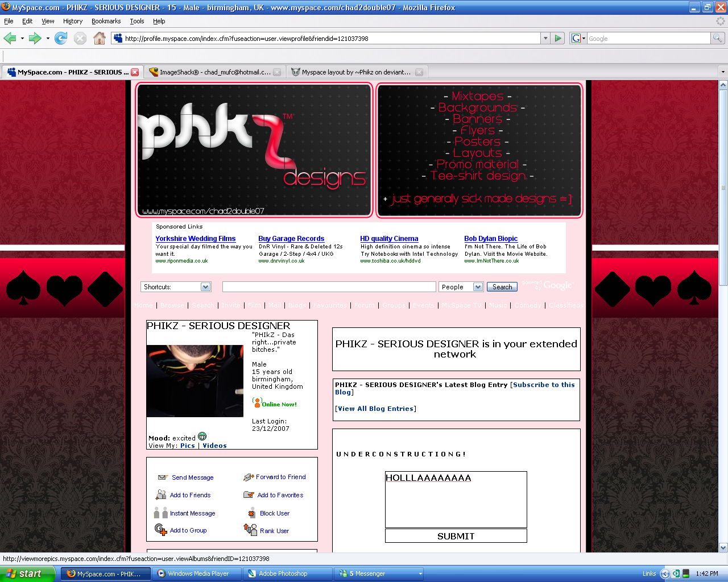Click the Go arrow beside the address bar
Screen dimensions: 728x582
pyautogui.click(x=558, y=38)
